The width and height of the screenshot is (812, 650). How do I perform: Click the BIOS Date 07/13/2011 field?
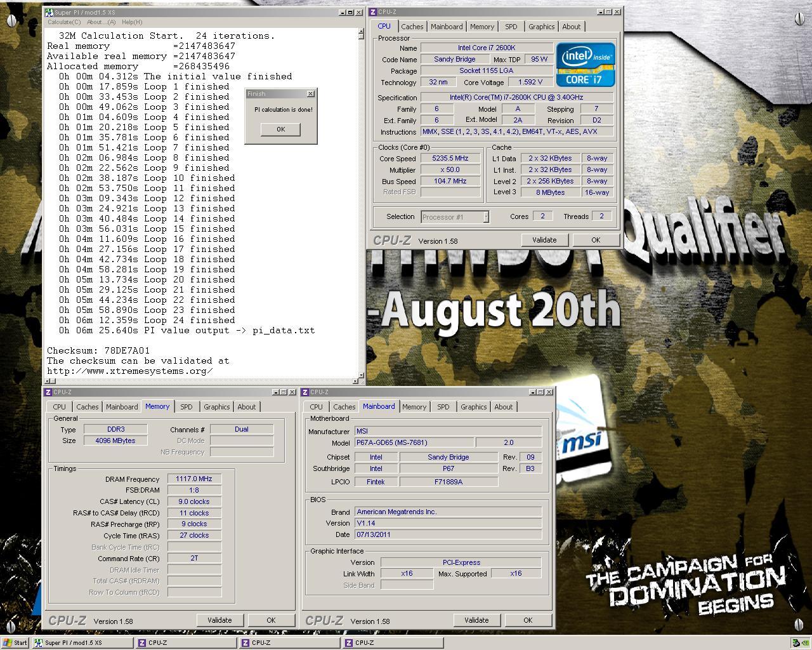[x=448, y=534]
